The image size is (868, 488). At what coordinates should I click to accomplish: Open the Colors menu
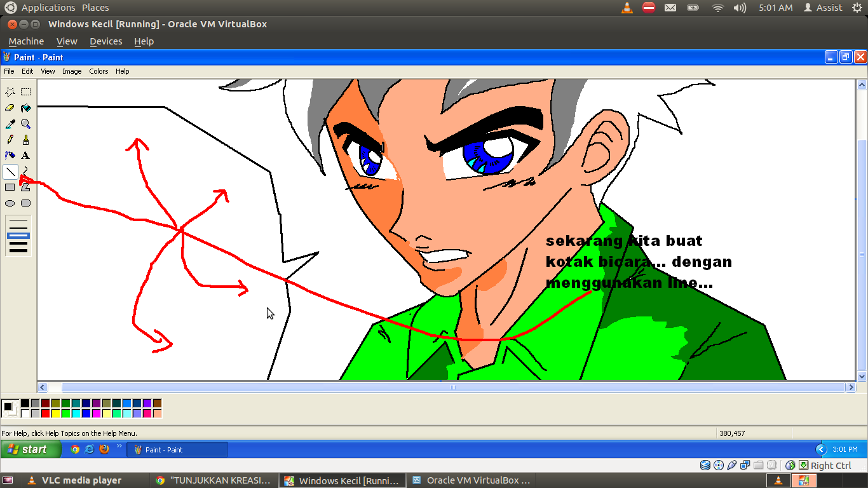tap(98, 71)
